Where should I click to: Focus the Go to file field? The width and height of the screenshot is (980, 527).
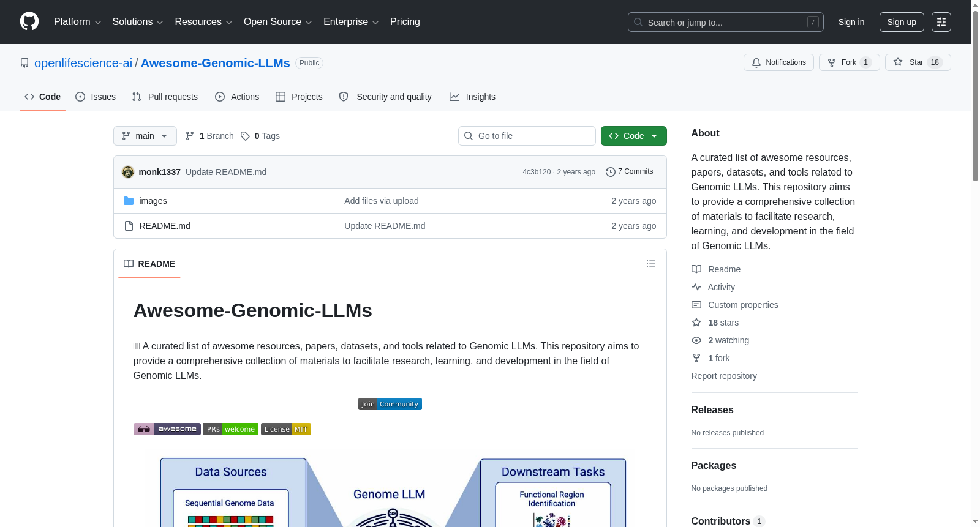(x=527, y=136)
